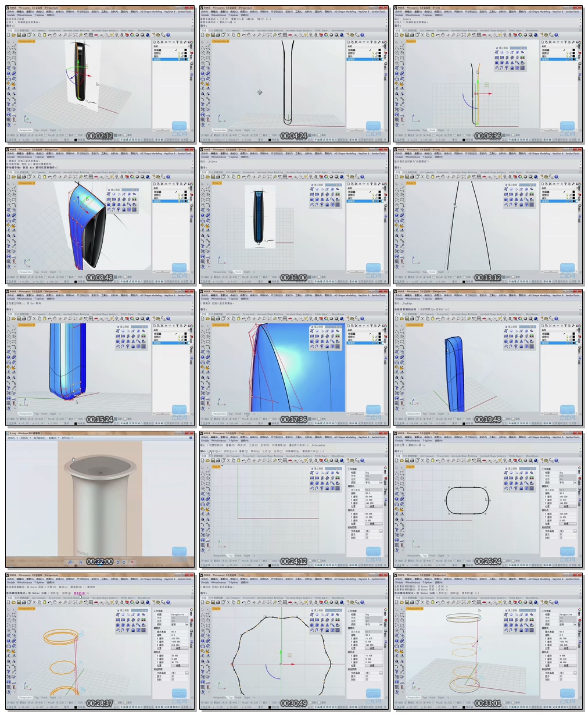
Task: Click first 放置 button in the 00:26:24 frame
Action: pos(567,506)
